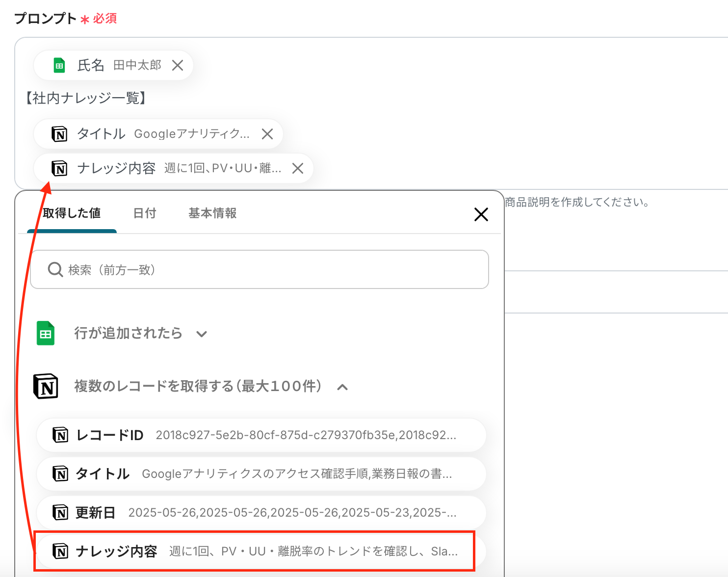728x577 pixels.
Task: Click Google Sheets icon beside 行が追加されたら
Action: click(46, 334)
